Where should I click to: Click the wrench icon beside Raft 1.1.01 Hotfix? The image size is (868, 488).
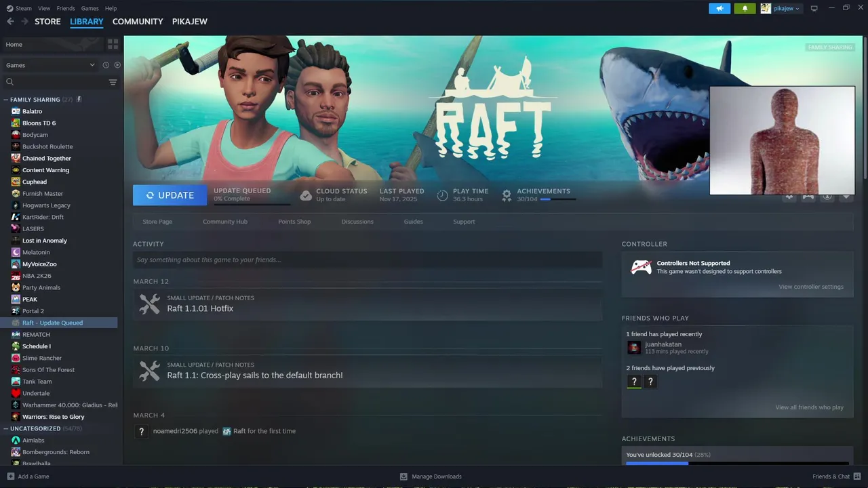click(x=149, y=304)
